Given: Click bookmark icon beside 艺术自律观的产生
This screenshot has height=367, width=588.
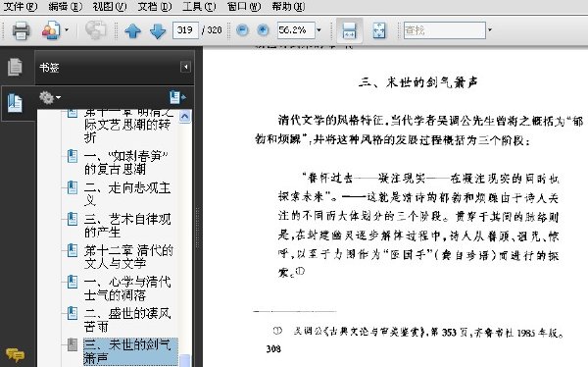Looking at the screenshot, I should pyautogui.click(x=72, y=219).
